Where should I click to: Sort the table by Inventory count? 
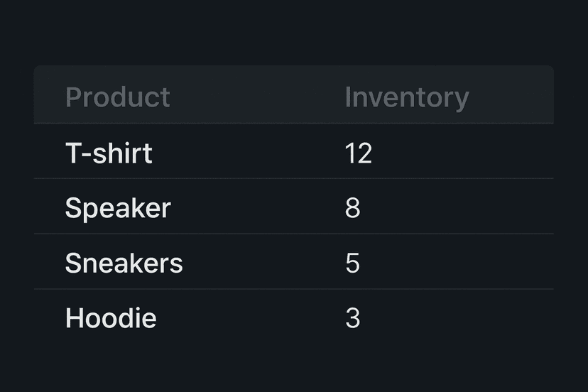[406, 97]
